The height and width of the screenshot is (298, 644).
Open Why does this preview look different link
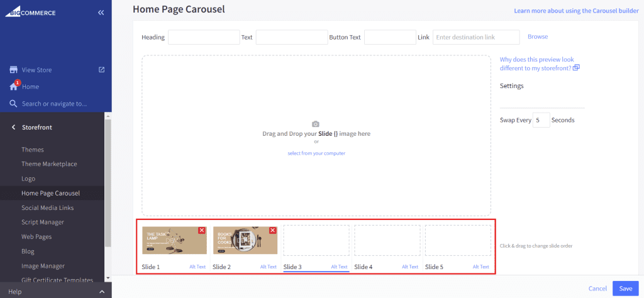(537, 63)
